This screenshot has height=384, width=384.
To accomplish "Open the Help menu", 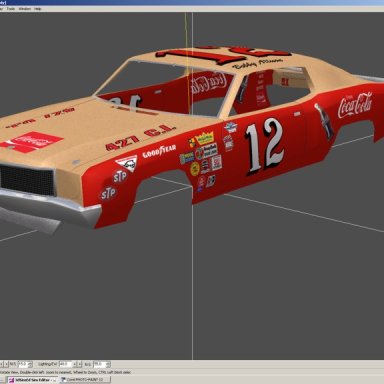I will pos(38,9).
